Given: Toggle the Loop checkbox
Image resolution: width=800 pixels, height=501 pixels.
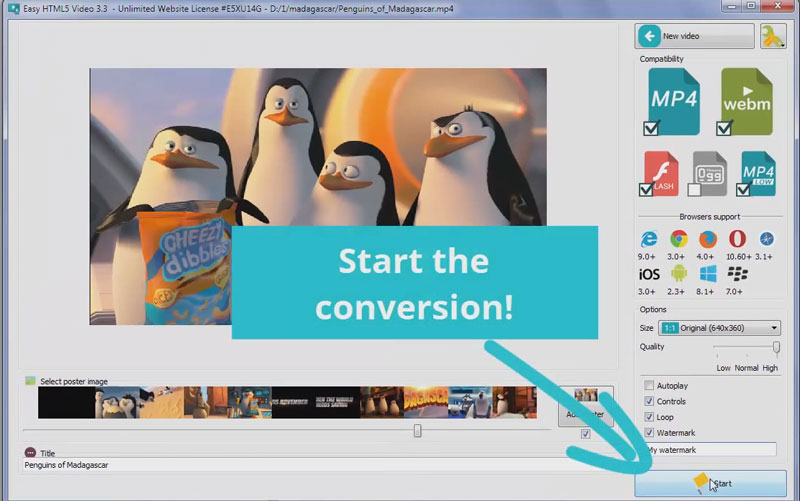Looking at the screenshot, I should coord(649,417).
